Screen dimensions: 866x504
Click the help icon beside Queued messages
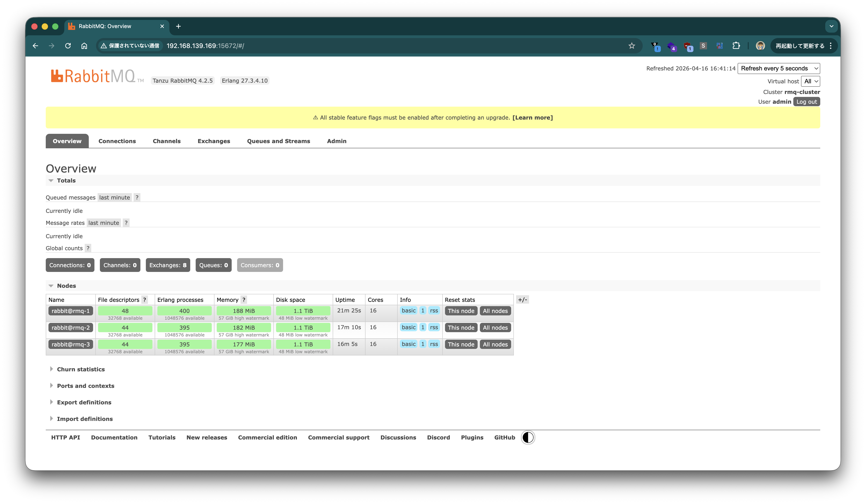click(x=137, y=197)
